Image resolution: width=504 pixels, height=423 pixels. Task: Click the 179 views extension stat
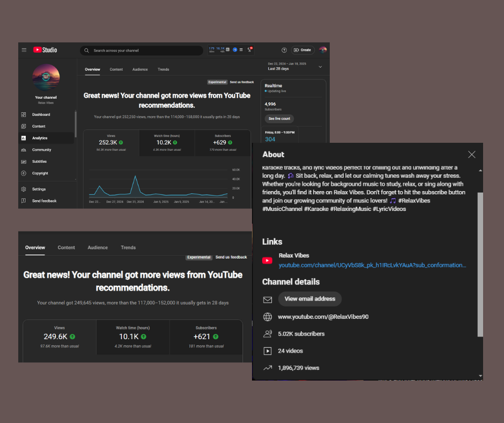pos(211,49)
